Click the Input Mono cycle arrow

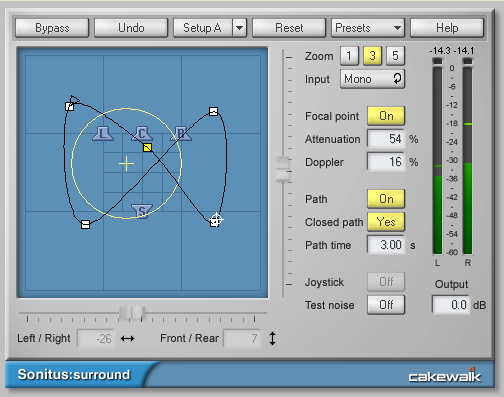[x=397, y=79]
